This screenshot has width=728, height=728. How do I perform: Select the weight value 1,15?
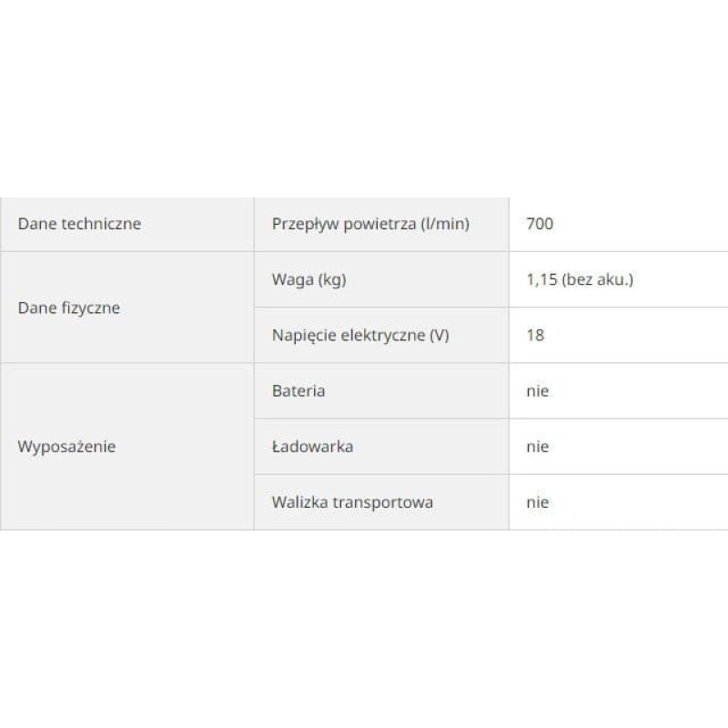pyautogui.click(x=542, y=279)
